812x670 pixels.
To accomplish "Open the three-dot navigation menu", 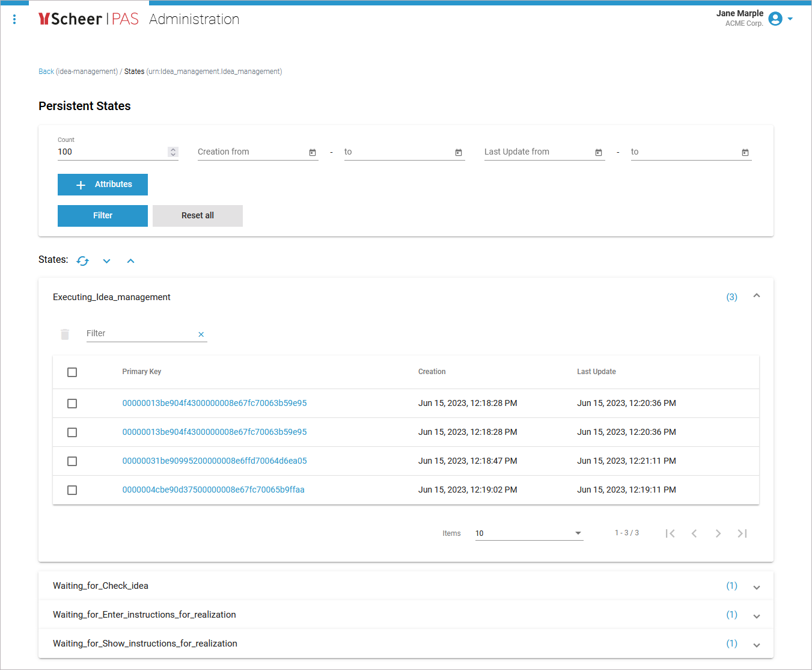I will pos(14,19).
